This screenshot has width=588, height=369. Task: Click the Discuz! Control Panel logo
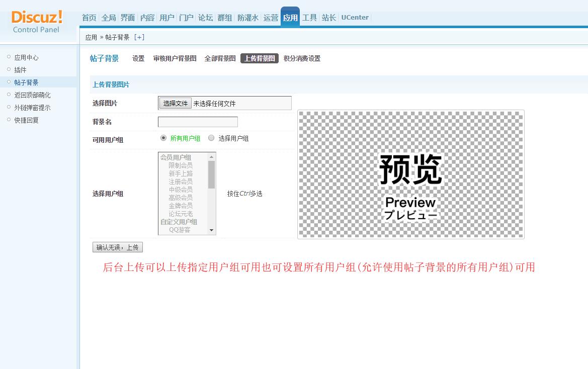click(37, 22)
